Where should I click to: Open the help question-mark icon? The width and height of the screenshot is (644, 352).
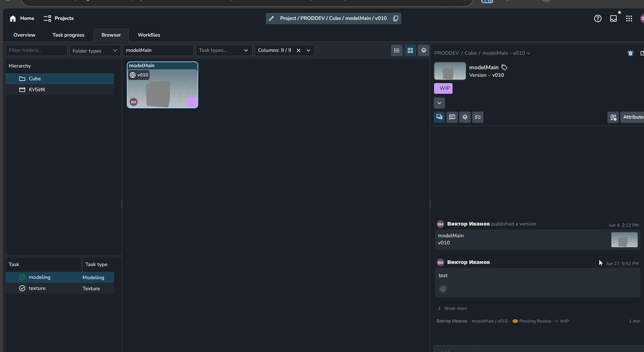598,18
